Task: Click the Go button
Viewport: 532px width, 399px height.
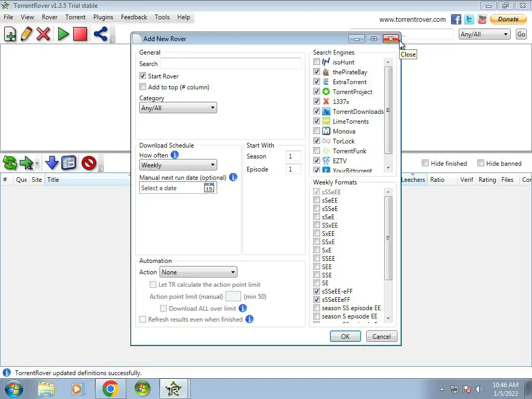Action: 521,34
